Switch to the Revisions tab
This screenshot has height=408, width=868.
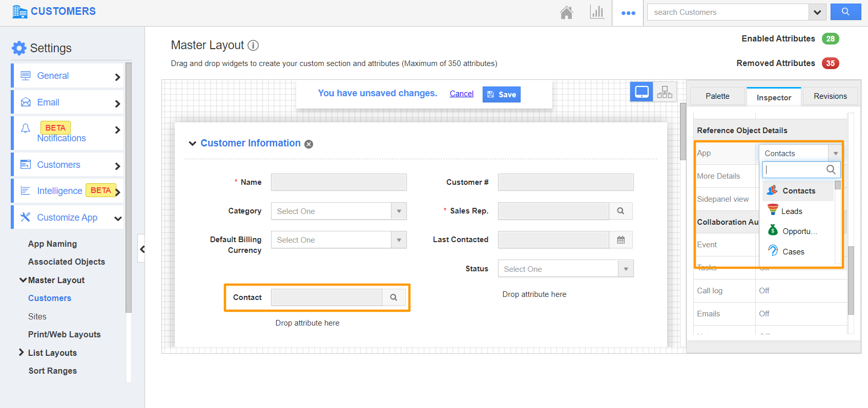(830, 96)
